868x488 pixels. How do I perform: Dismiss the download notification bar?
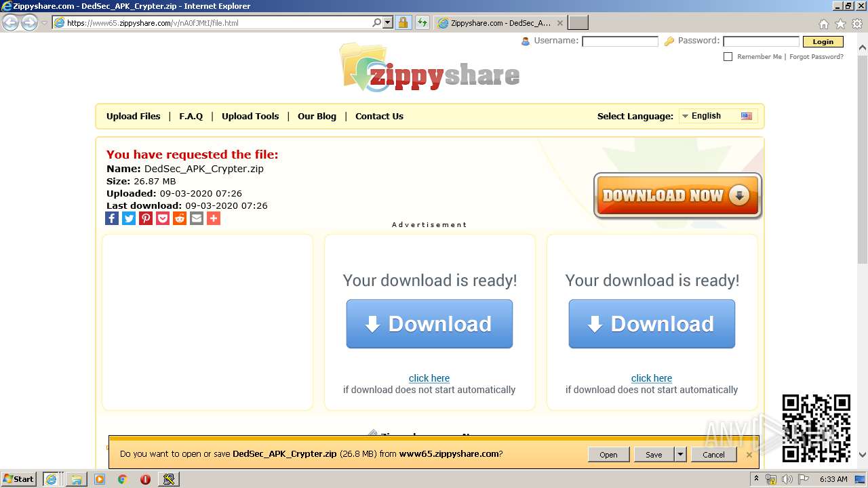[x=749, y=455]
